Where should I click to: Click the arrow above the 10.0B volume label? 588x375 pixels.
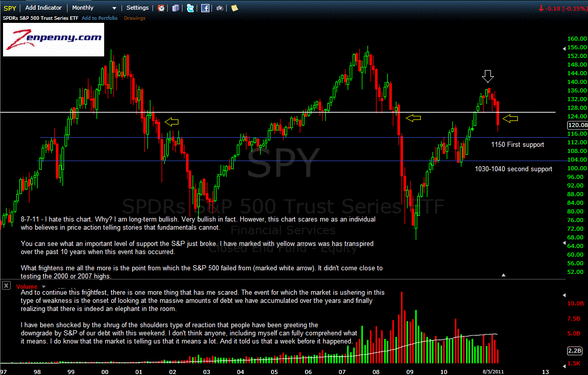564,295
